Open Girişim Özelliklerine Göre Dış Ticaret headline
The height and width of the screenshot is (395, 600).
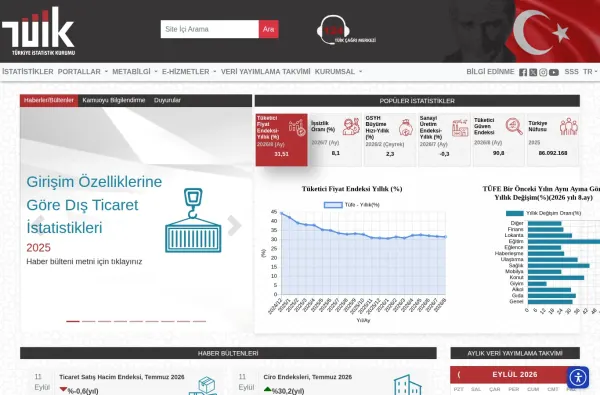(x=94, y=205)
